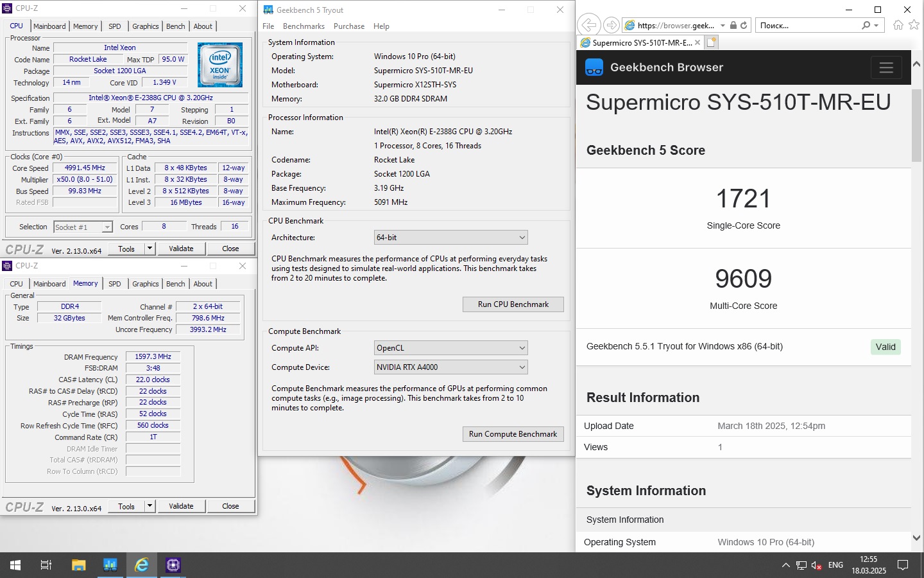Click DRAM Frequency value 1597.3 MHz
The image size is (924, 578).
(x=153, y=356)
